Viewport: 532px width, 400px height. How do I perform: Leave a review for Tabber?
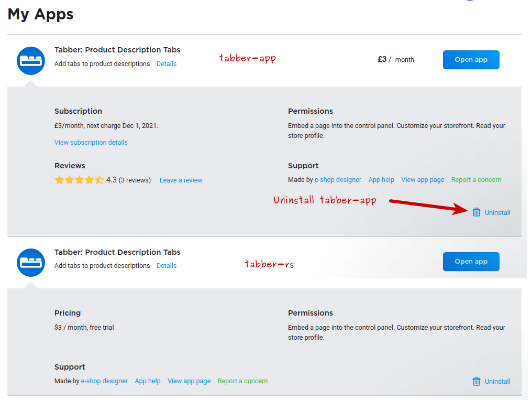coord(181,180)
